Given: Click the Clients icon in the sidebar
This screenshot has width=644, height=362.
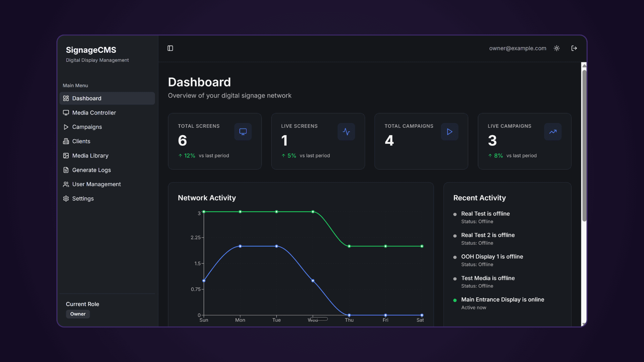Looking at the screenshot, I should tap(66, 141).
